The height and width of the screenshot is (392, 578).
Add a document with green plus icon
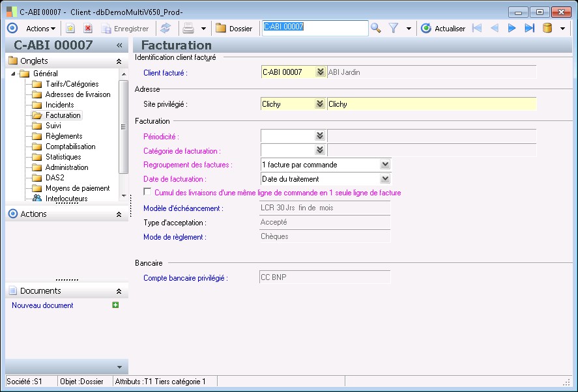pyautogui.click(x=115, y=305)
